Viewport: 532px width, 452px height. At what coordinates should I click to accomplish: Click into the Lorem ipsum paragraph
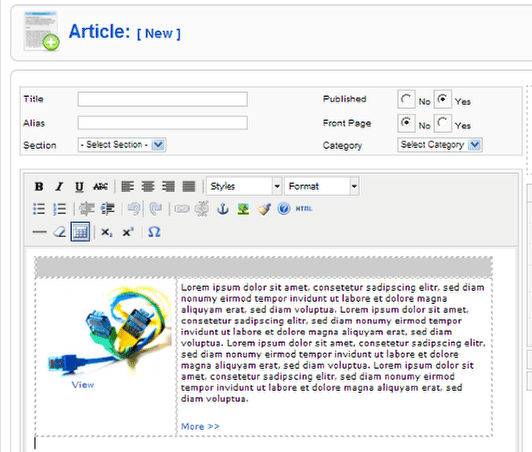[333, 343]
